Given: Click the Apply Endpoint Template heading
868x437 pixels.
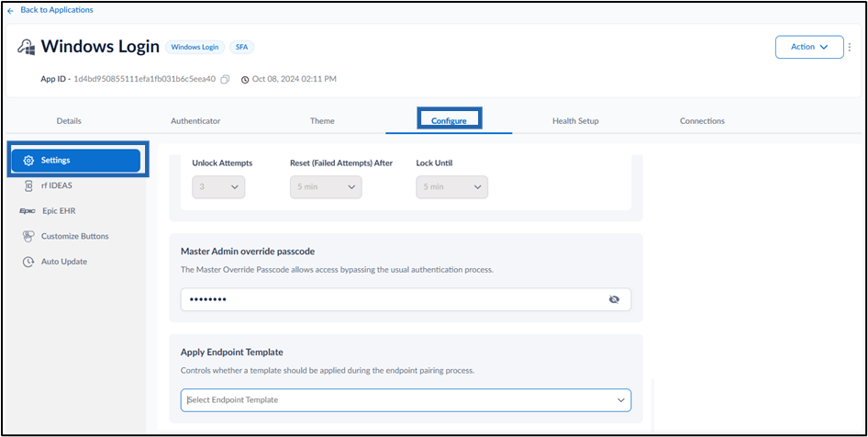Looking at the screenshot, I should 232,352.
